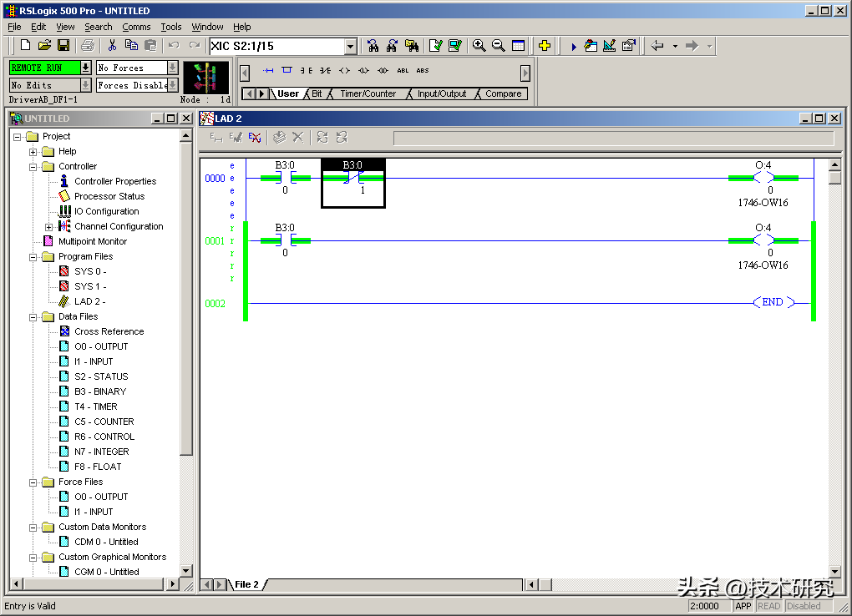This screenshot has width=852, height=616.
Task: Open the Processor Status item
Action: pos(109,196)
